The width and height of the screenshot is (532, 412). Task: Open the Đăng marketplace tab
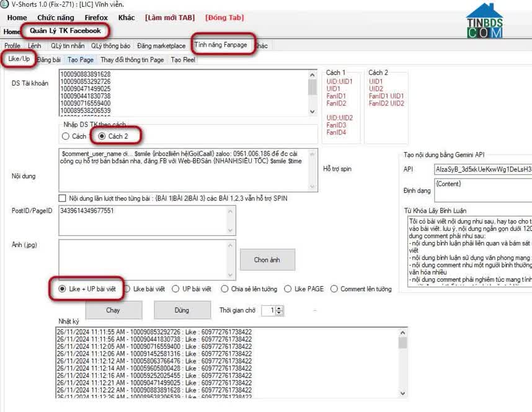[161, 45]
